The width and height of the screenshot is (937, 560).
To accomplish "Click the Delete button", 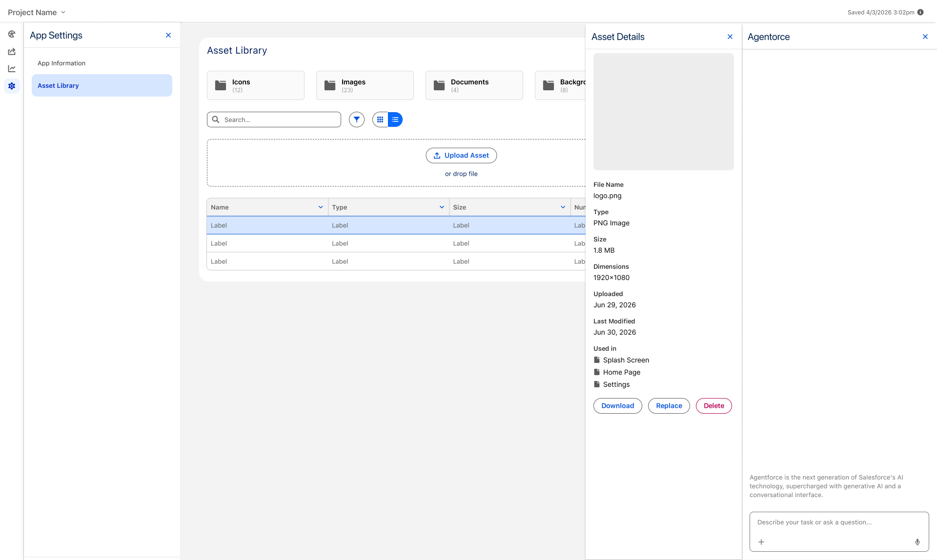I will (x=714, y=406).
